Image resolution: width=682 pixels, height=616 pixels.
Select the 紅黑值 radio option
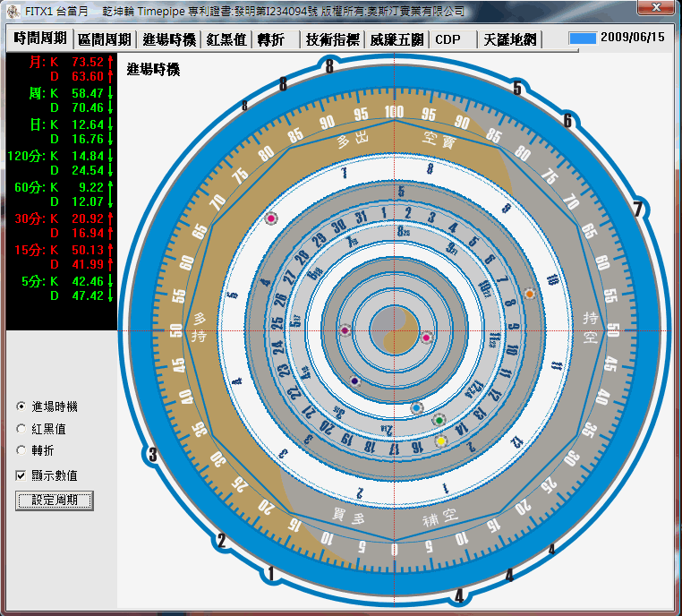click(x=21, y=429)
